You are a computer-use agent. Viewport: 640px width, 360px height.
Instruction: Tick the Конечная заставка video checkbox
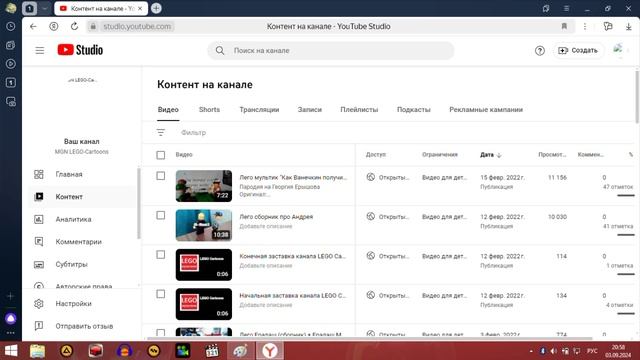(x=161, y=255)
